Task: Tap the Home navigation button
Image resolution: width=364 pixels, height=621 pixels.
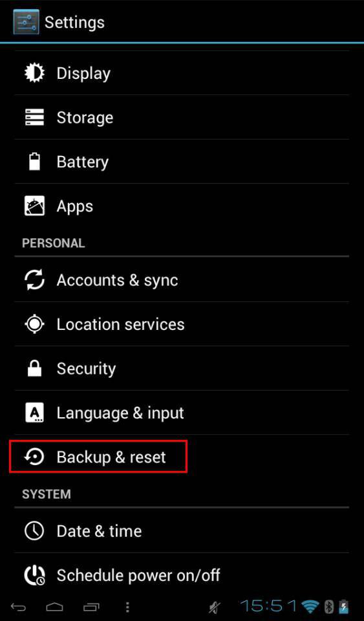Action: [54, 607]
